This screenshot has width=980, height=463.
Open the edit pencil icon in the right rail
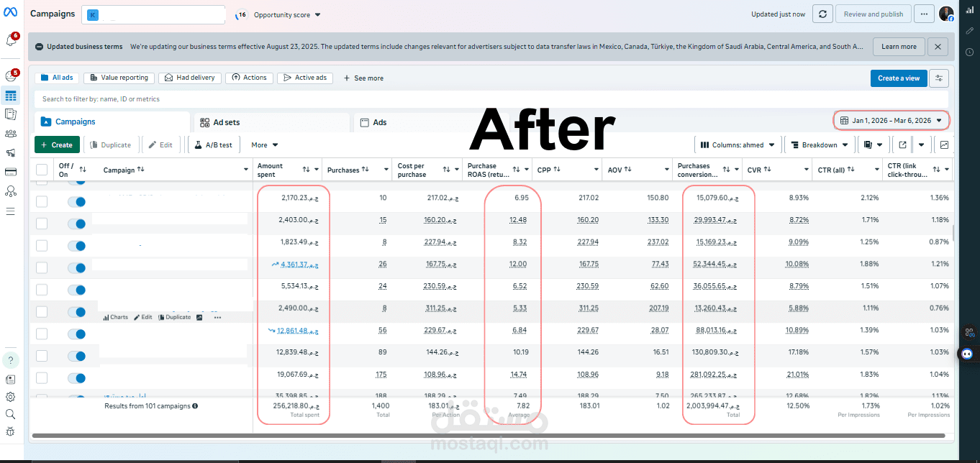(x=969, y=32)
